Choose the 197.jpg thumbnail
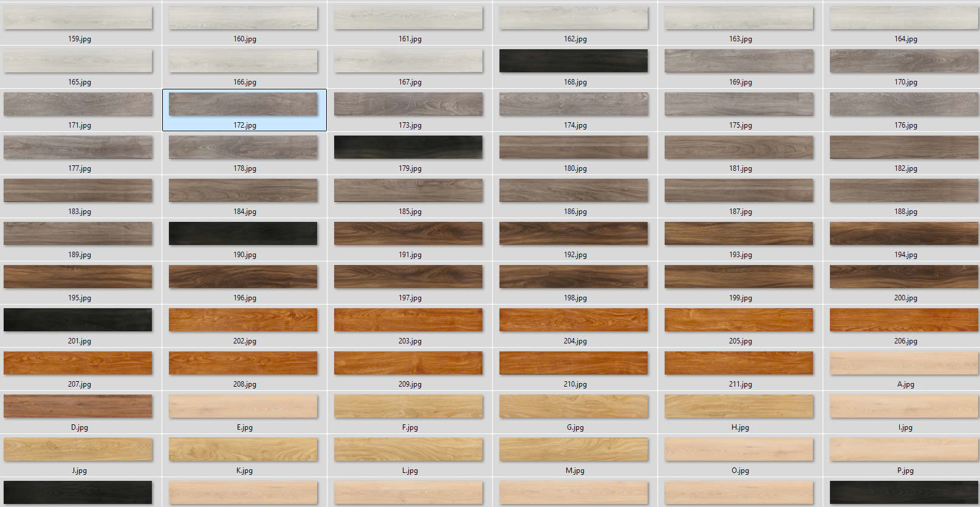980x507 pixels. 408,277
